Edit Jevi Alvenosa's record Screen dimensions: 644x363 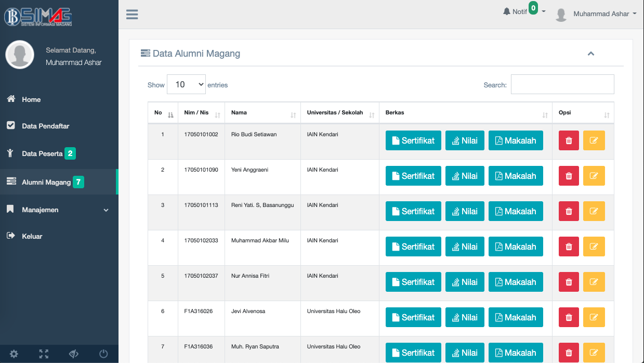[594, 317]
